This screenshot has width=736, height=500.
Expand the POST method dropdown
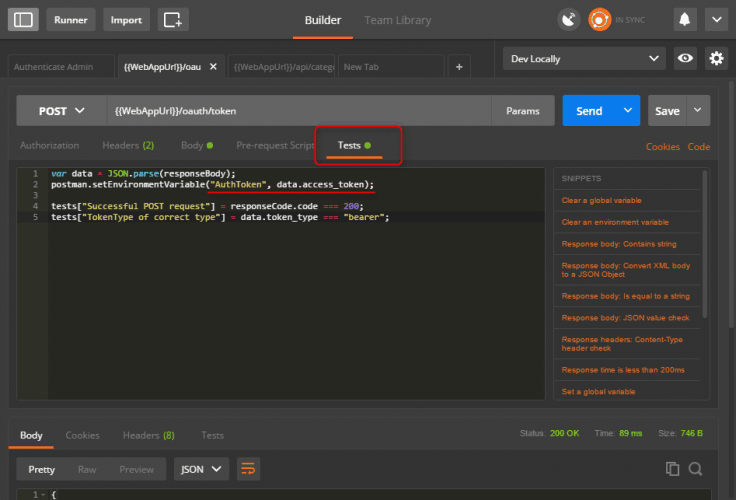[62, 111]
